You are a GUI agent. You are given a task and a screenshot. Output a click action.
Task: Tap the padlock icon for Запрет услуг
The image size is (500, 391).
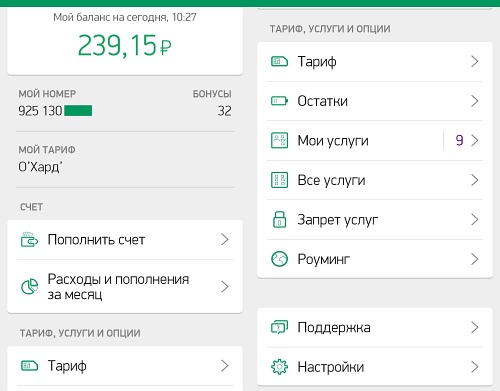click(279, 219)
